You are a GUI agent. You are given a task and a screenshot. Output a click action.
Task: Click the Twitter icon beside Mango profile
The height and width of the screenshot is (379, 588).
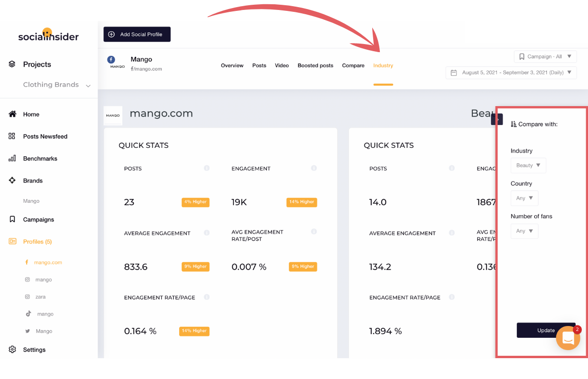tap(28, 331)
